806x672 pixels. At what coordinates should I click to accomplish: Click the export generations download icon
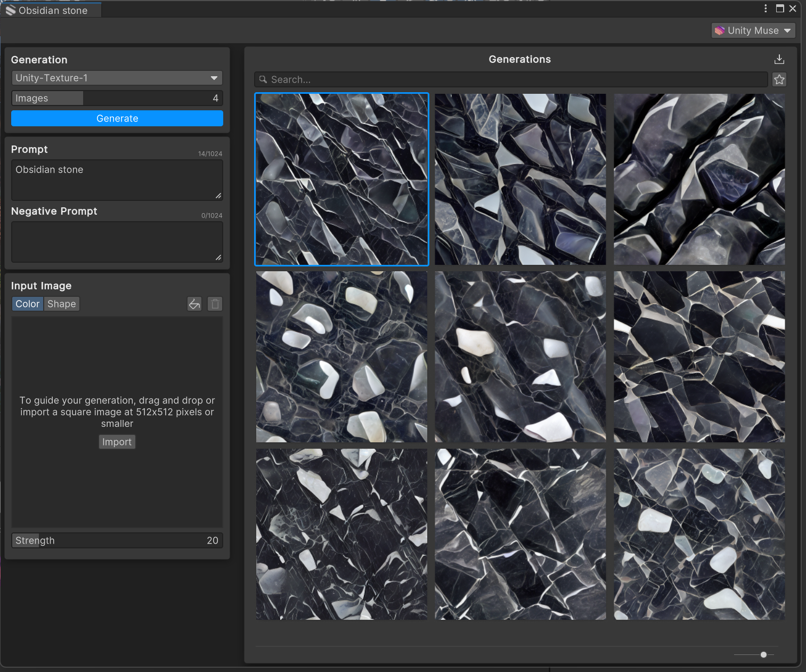779,59
